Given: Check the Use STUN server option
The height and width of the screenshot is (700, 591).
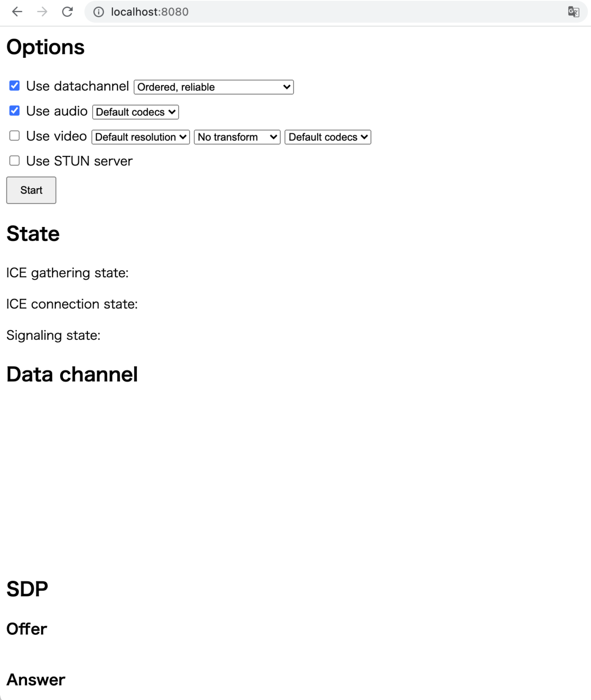Looking at the screenshot, I should click(x=15, y=161).
